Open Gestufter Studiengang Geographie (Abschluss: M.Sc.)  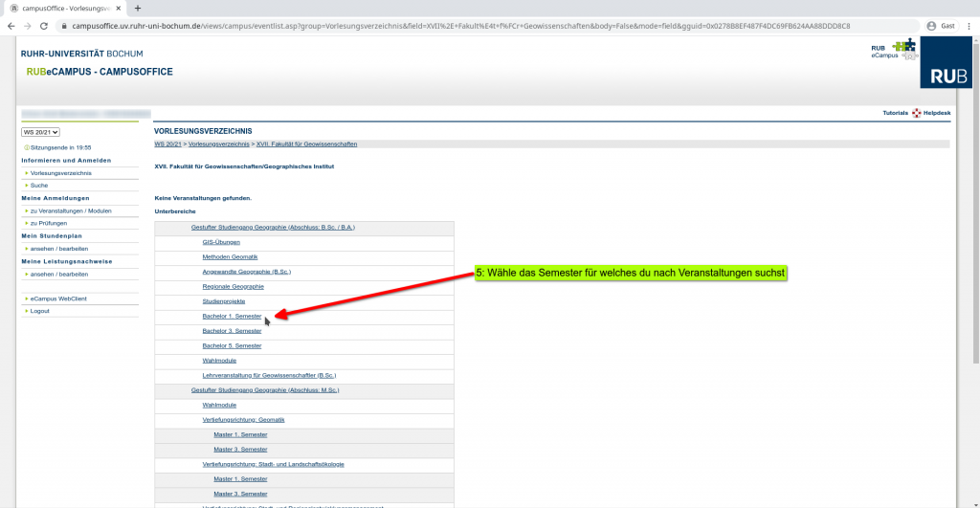[265, 390]
